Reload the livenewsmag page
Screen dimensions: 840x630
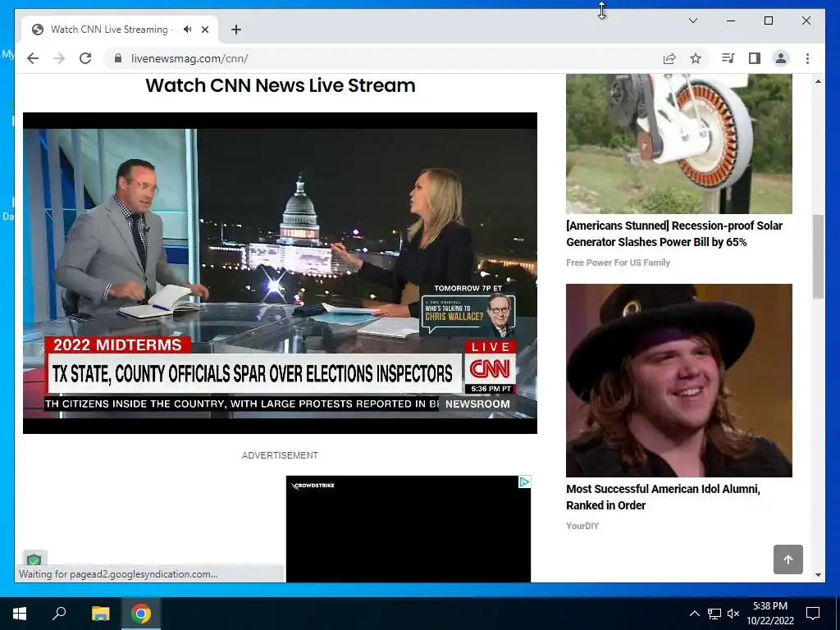click(x=85, y=58)
